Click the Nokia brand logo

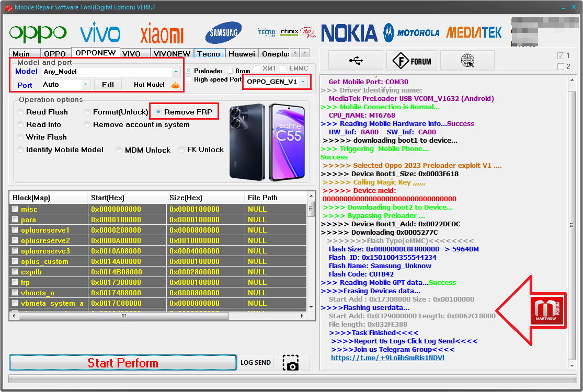coord(349,33)
